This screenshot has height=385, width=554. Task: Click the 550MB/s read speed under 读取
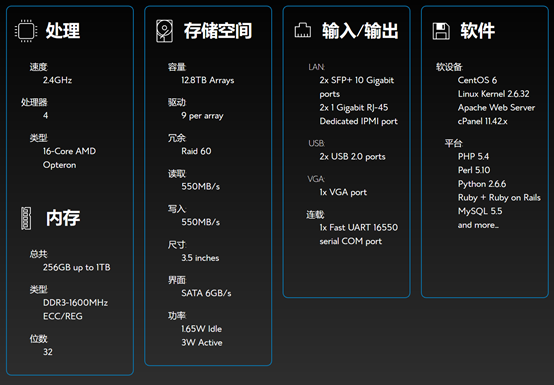pos(201,186)
